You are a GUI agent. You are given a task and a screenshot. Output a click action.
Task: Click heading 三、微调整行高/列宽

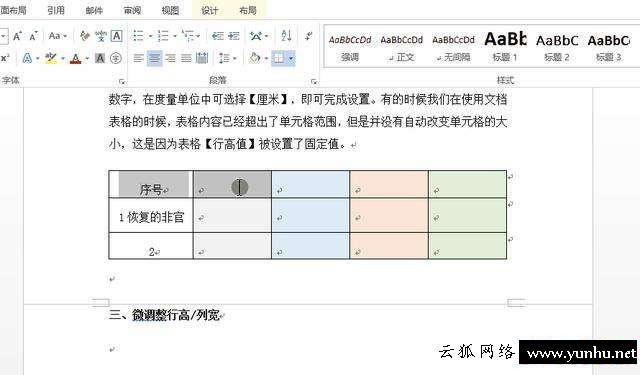[x=164, y=315]
